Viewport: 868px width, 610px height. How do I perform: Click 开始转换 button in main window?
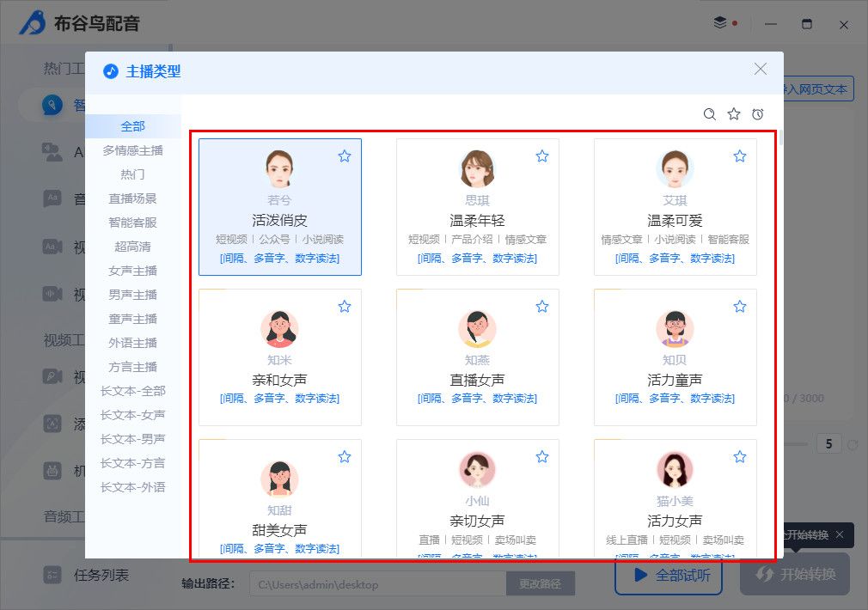tap(795, 575)
